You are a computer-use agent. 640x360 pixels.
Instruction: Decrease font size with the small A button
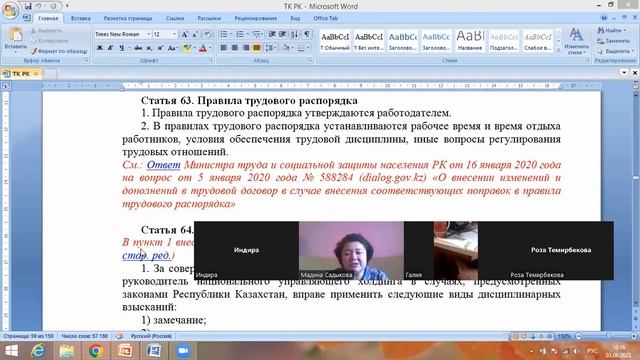point(195,34)
